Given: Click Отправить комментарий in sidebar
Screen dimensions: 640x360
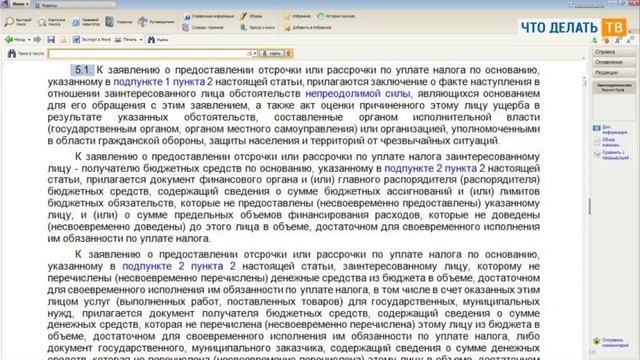Looking at the screenshot, I should [x=611, y=342].
